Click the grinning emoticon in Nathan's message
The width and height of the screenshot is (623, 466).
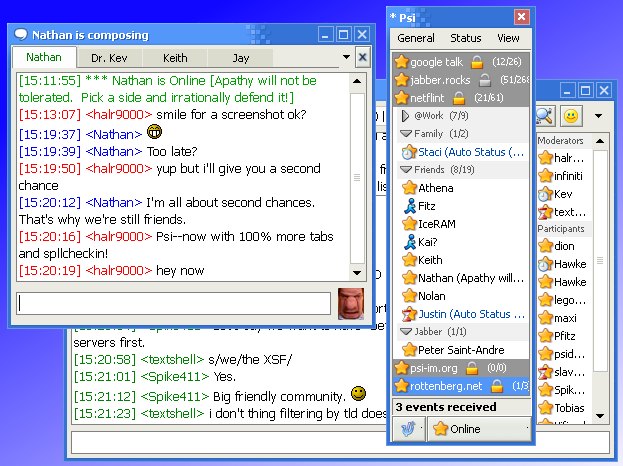pyautogui.click(x=155, y=131)
